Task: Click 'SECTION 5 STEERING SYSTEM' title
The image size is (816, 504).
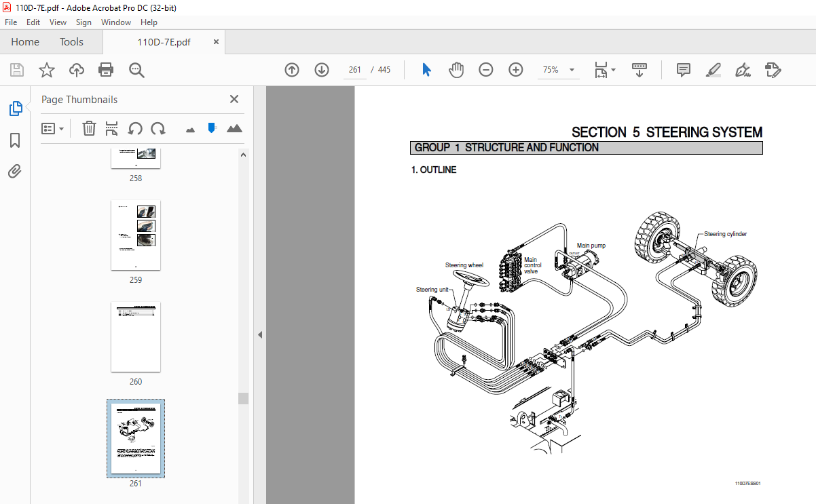Action: click(667, 132)
